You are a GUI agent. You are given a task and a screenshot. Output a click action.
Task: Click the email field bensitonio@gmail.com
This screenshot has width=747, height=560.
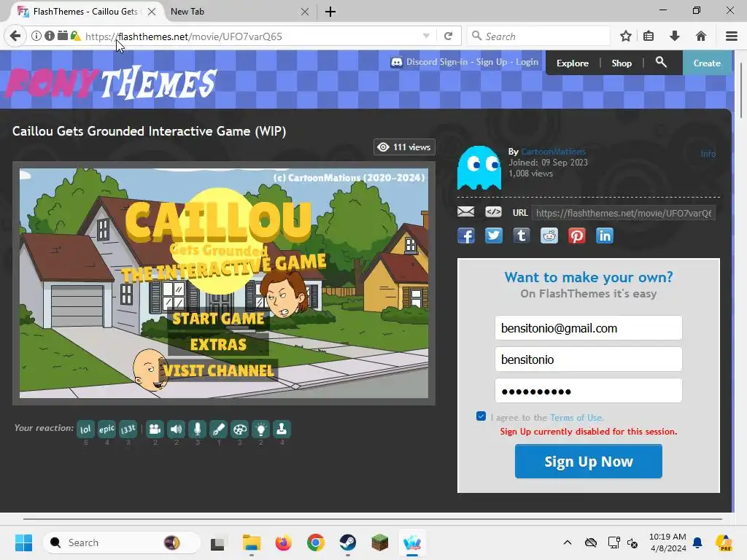tap(589, 328)
